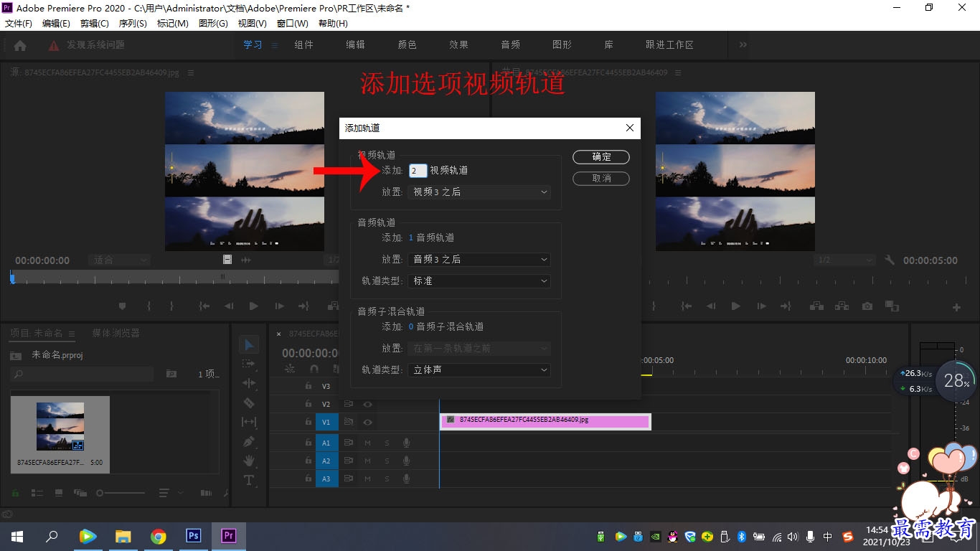Click the video tracks count input

(x=418, y=171)
